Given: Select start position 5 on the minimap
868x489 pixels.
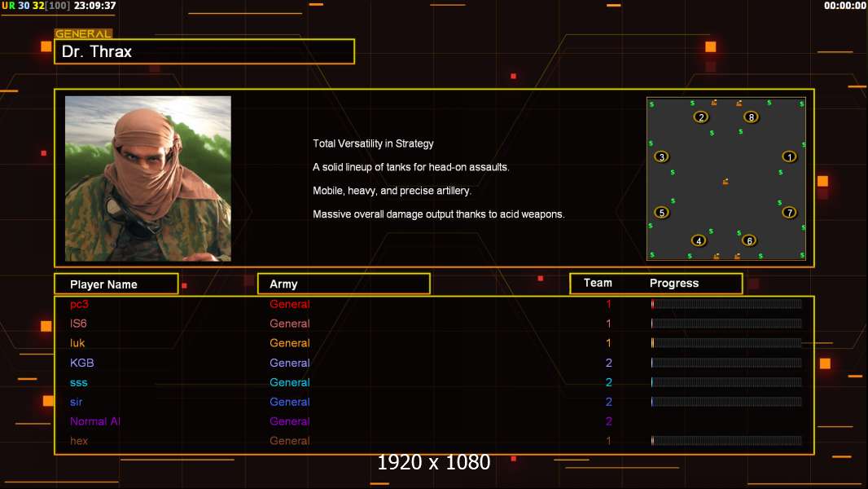Looking at the screenshot, I should 661,212.
